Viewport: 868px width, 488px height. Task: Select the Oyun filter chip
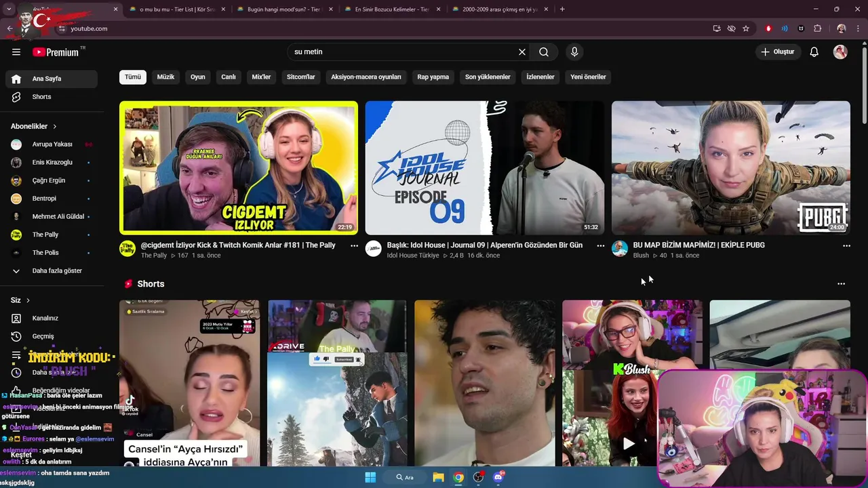click(198, 77)
